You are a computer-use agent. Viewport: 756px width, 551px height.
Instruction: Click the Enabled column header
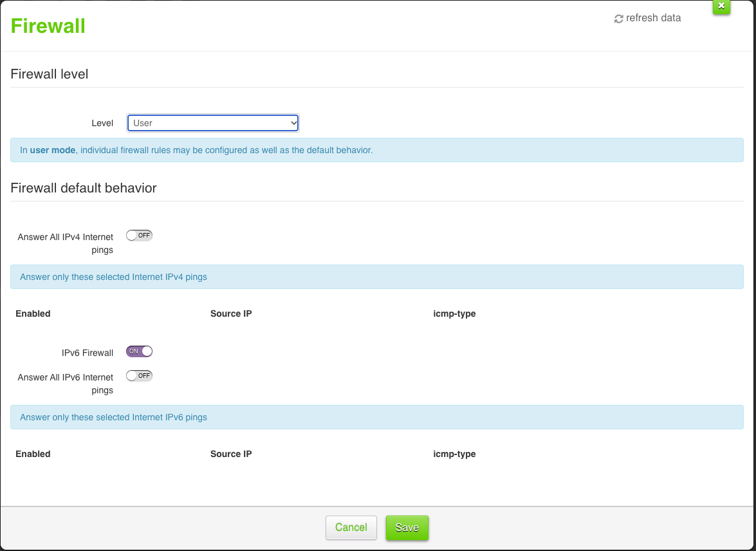coord(33,313)
